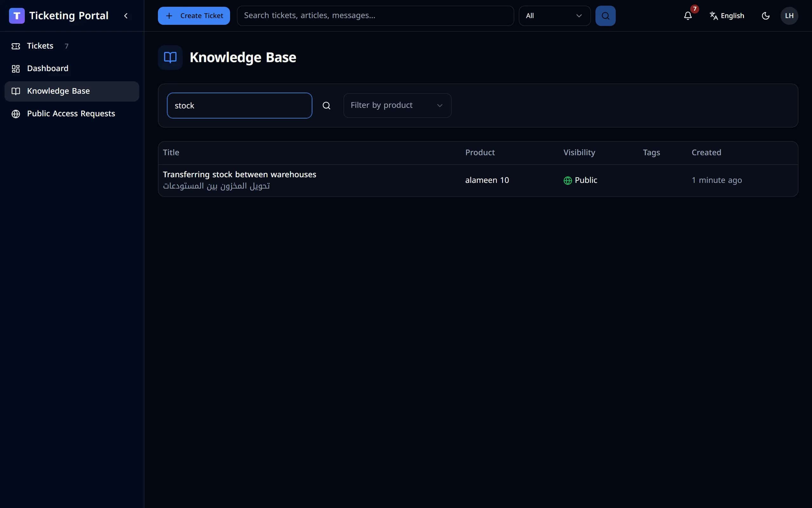Click the Visibility column header
The height and width of the screenshot is (508, 812).
click(579, 152)
